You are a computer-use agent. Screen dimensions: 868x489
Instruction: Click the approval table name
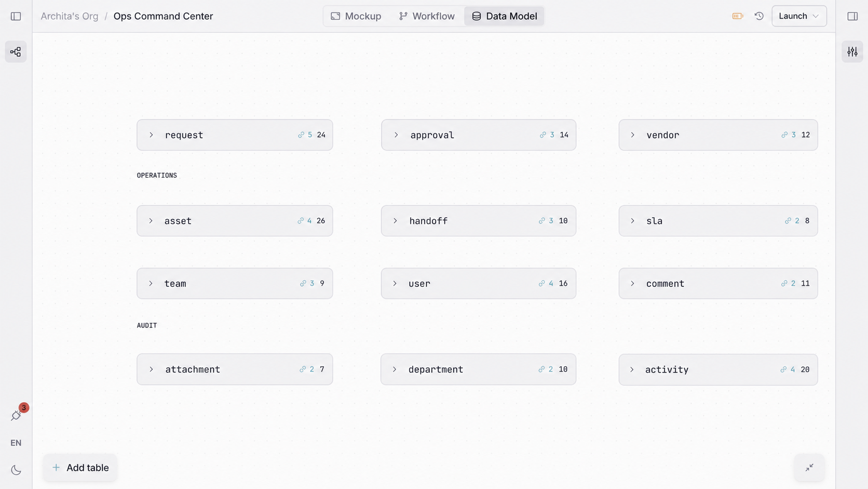432,135
